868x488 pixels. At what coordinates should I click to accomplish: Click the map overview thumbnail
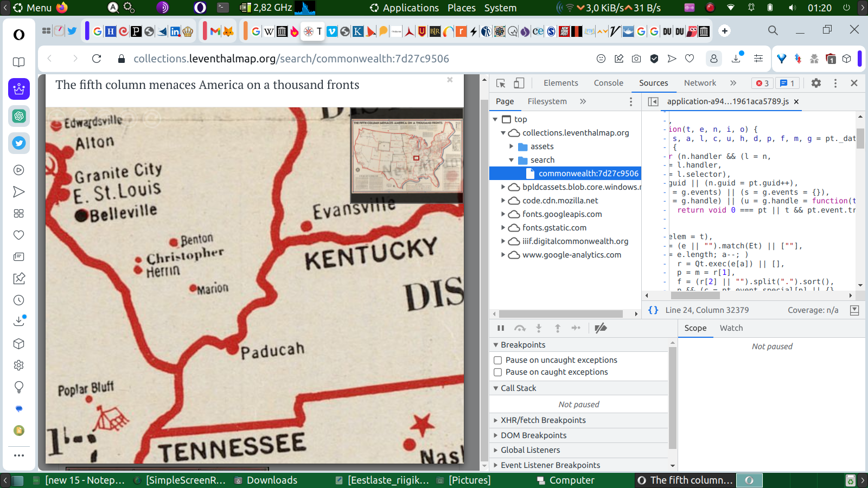tap(407, 156)
